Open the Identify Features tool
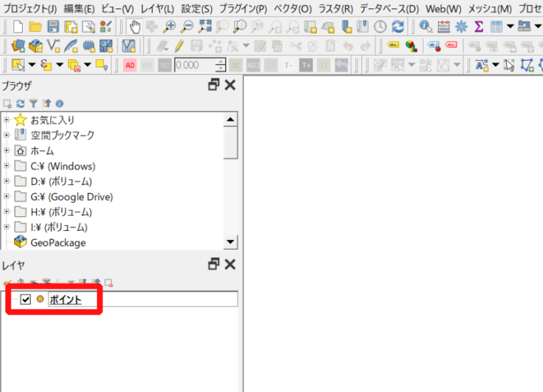The height and width of the screenshot is (392, 543). pyautogui.click(x=426, y=27)
